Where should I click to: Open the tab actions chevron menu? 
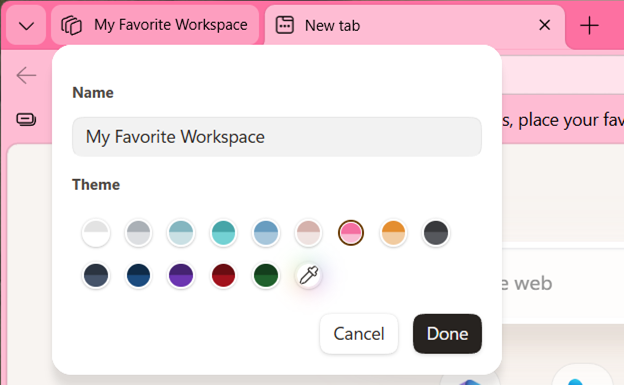[x=26, y=26]
